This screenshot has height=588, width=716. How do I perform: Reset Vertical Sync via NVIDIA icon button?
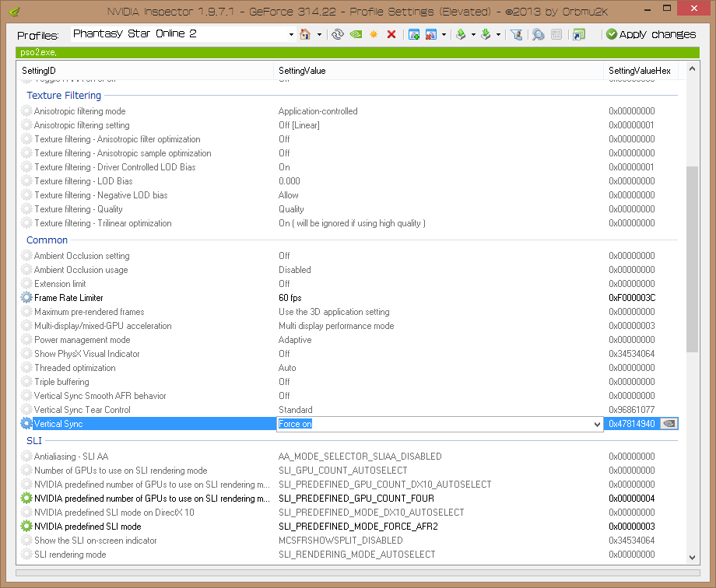669,424
